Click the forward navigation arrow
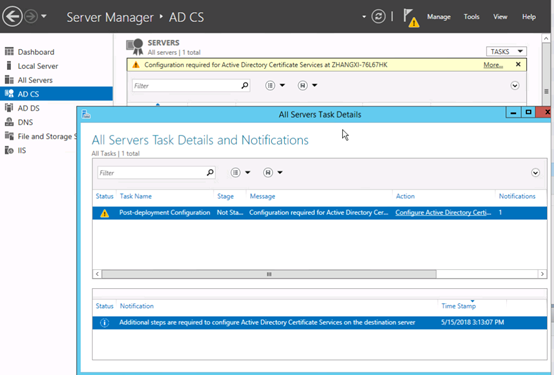 point(31,16)
